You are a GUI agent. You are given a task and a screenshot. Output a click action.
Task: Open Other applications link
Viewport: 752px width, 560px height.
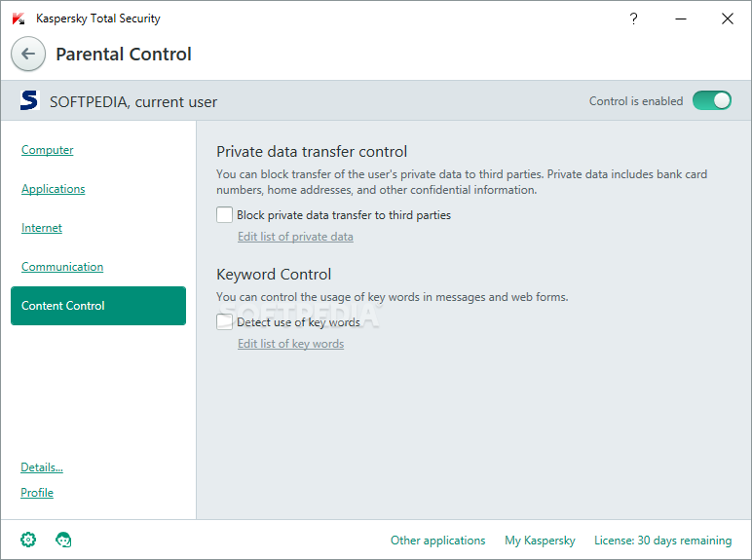(x=438, y=541)
